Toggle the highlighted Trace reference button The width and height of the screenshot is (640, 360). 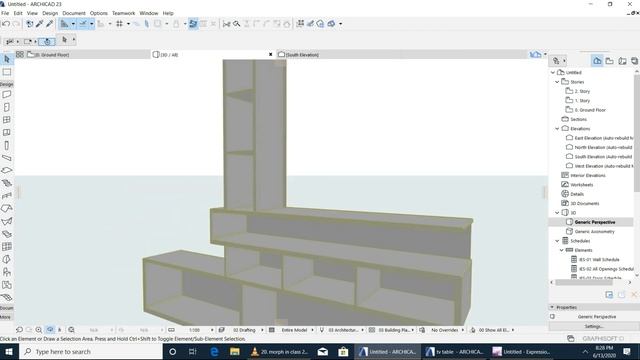[193, 24]
